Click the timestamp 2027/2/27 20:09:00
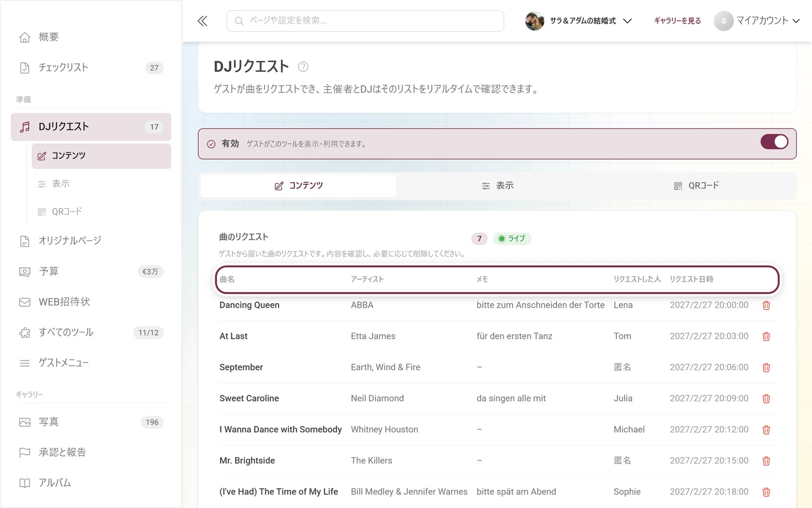The width and height of the screenshot is (812, 508). 709,398
